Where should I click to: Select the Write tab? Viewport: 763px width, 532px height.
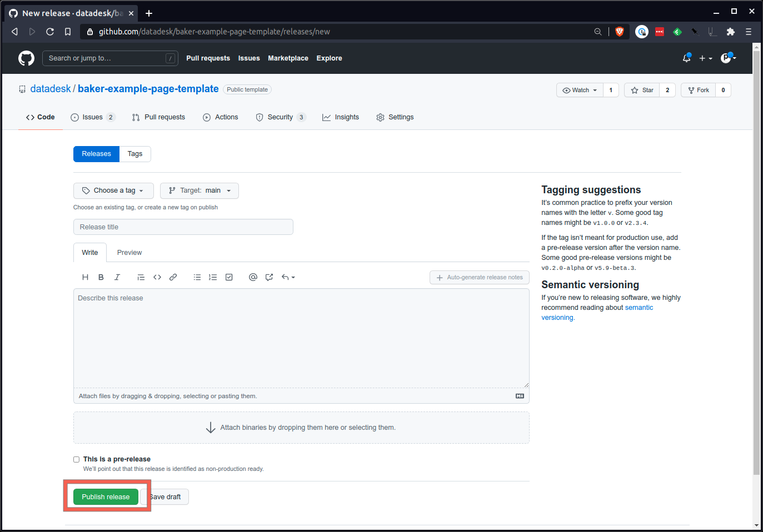(90, 253)
